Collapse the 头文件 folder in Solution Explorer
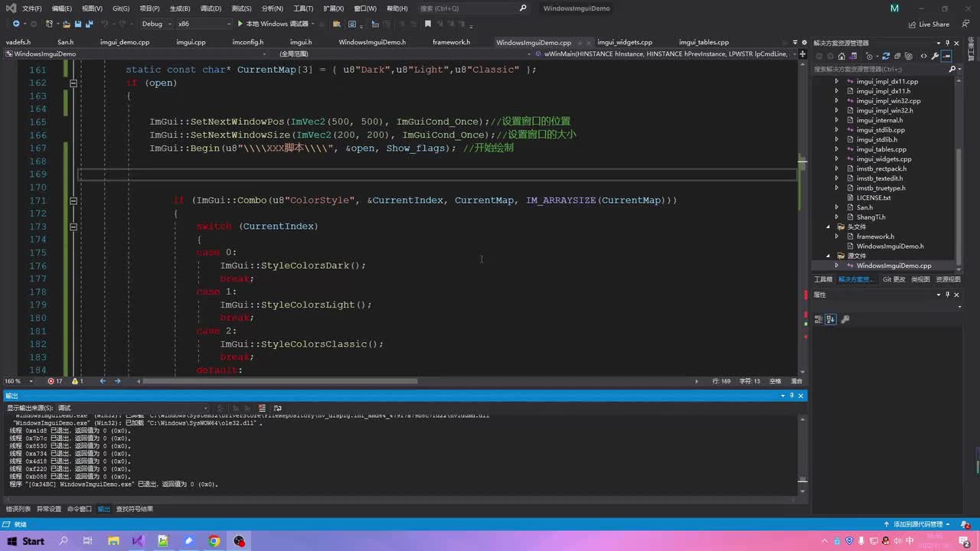The height and width of the screenshot is (551, 980). pos(828,227)
